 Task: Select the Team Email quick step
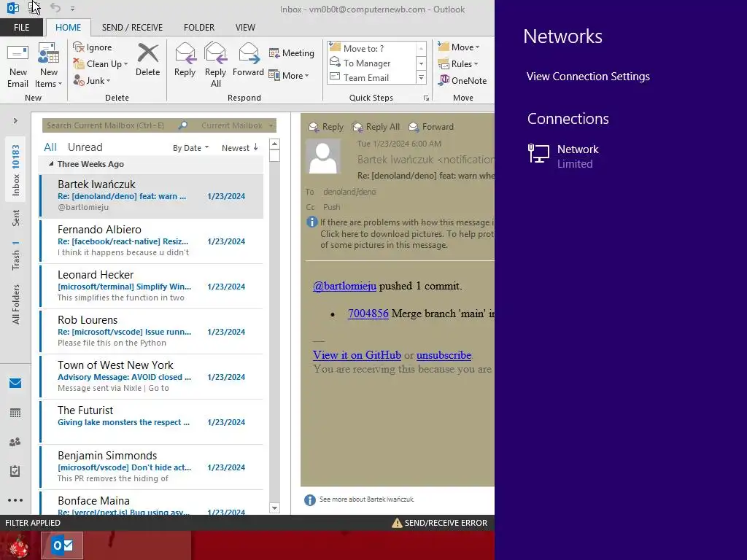click(371, 77)
